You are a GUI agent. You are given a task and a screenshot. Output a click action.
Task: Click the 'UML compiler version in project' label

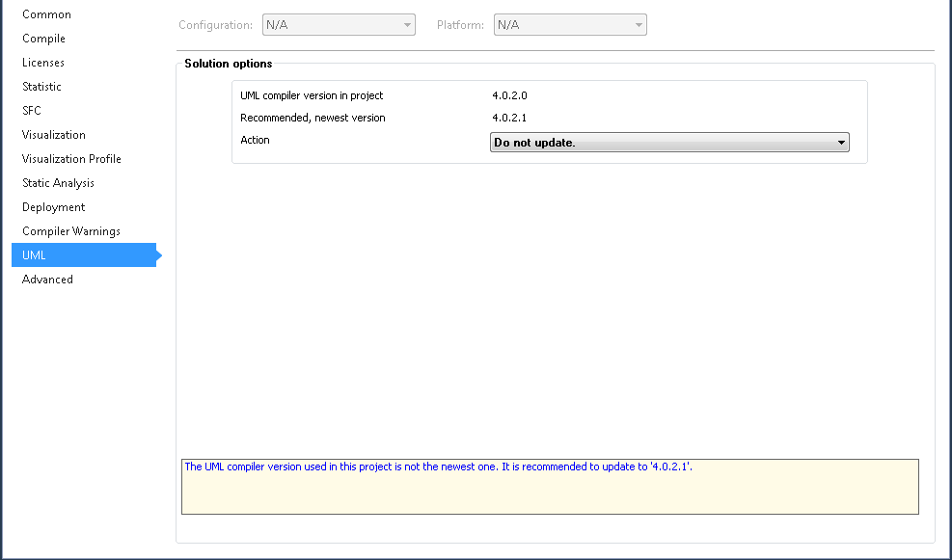click(x=312, y=95)
